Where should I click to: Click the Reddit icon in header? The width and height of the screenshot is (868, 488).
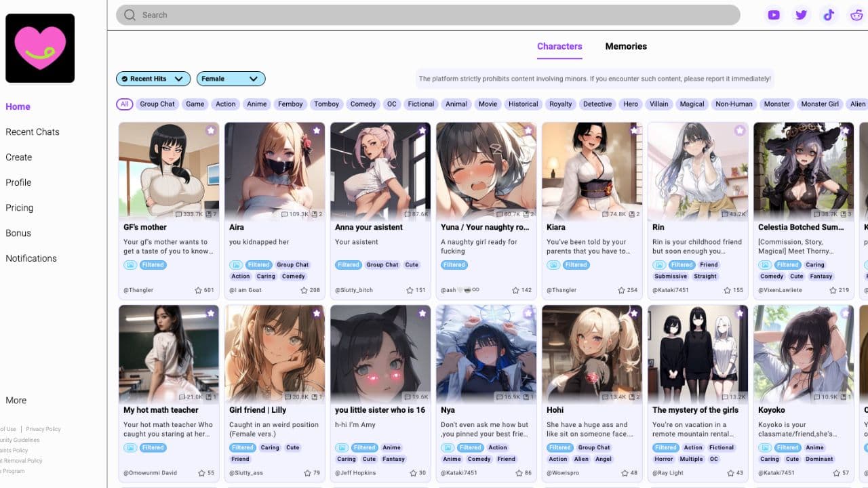click(x=856, y=15)
